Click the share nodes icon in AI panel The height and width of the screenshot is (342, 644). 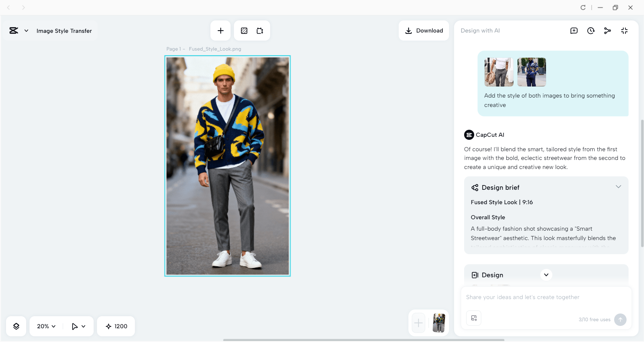[x=607, y=31]
